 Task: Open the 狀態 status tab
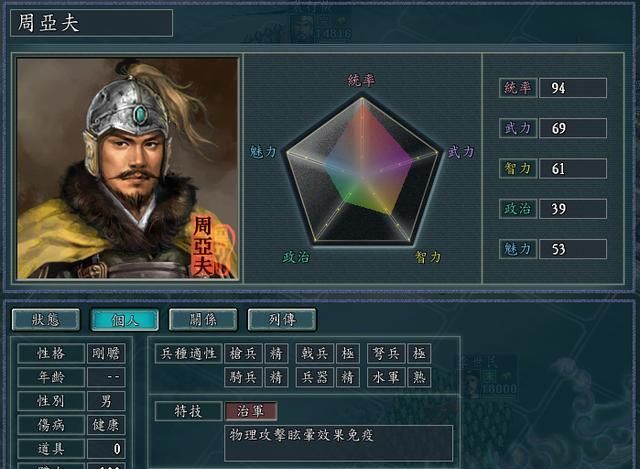point(46,319)
